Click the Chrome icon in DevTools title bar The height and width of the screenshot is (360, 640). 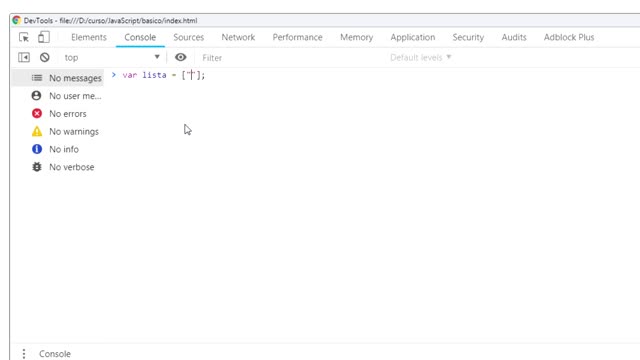coord(16,20)
